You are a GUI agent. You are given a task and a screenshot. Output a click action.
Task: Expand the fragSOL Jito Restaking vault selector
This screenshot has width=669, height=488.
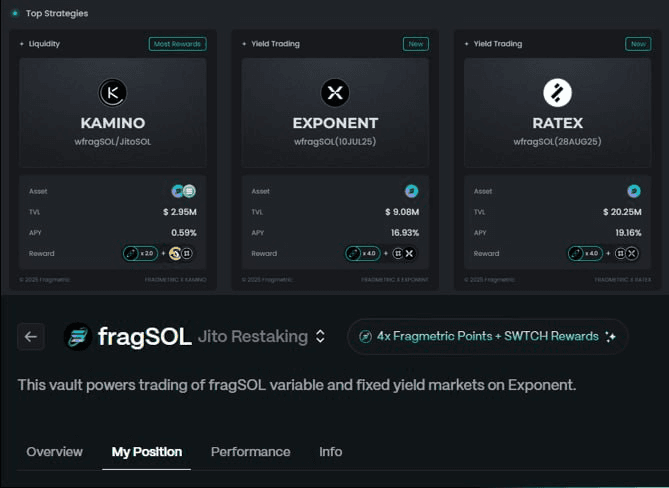(x=320, y=337)
